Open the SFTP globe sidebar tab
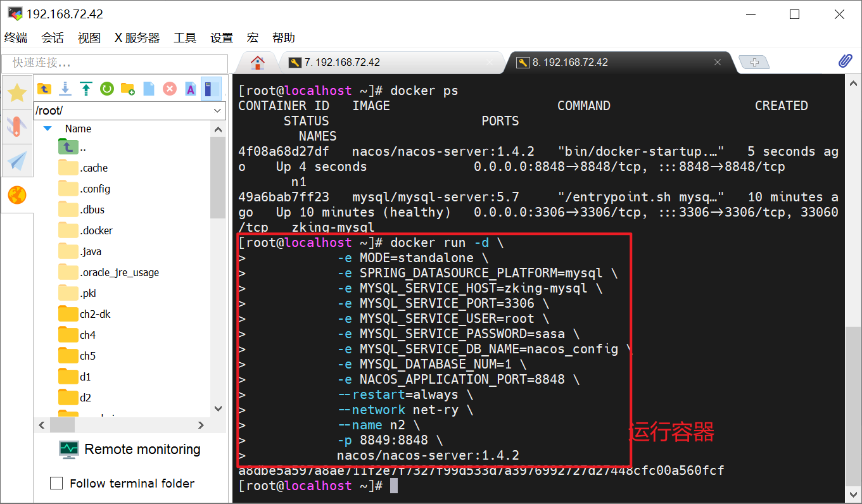862x504 pixels. [x=17, y=195]
